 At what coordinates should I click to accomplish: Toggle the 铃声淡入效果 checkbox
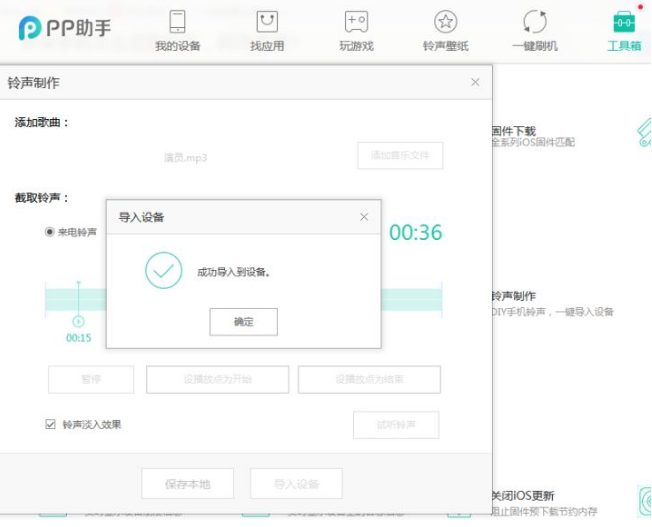click(50, 424)
